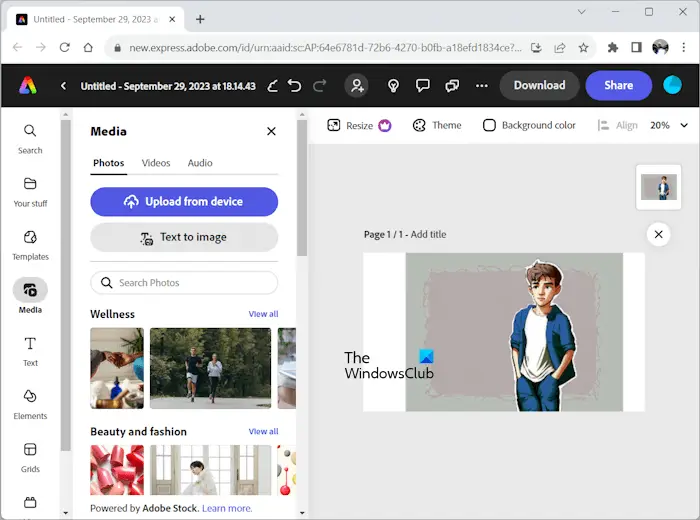Select the bride by window photo
This screenshot has height=520, width=700.
(x=210, y=470)
